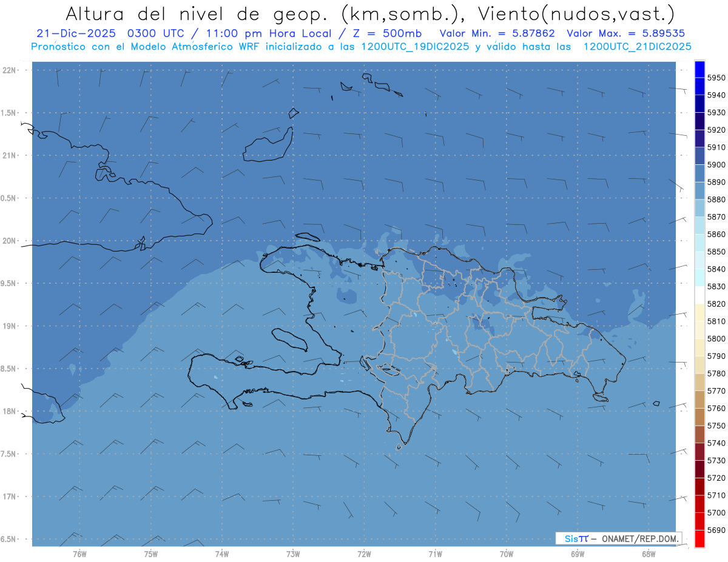Click the '5910' colorbar value
Viewport: 728px width, 562px height.
click(x=716, y=147)
